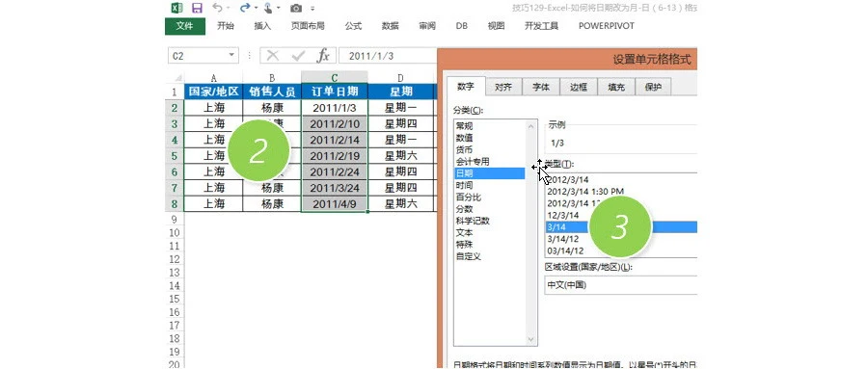Expand the customize quick access toolbar arrow
Viewport: 868px width, 369px height.
pos(312,9)
